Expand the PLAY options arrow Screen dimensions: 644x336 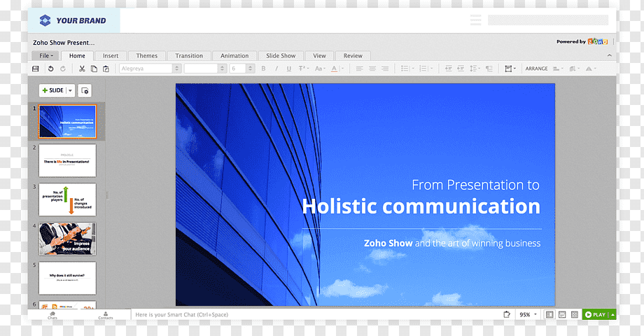point(612,314)
